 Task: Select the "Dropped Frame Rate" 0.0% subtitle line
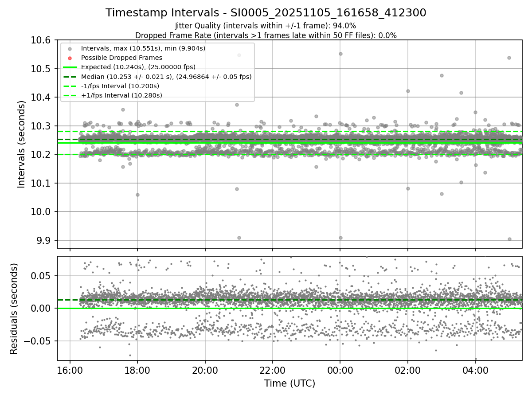[x=266, y=35]
